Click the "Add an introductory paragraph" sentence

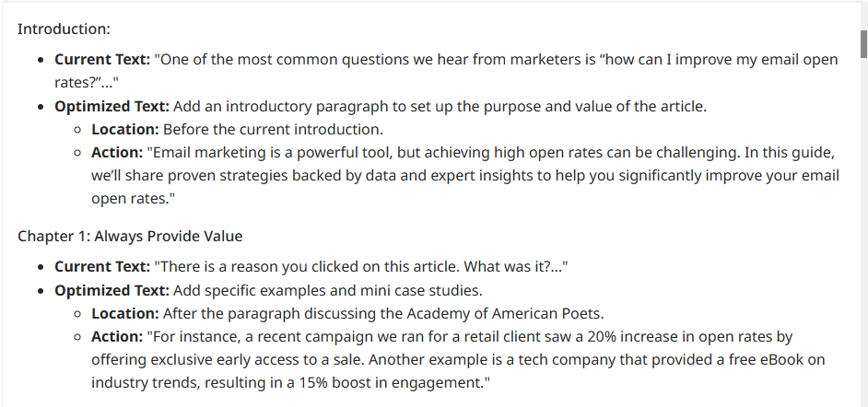[x=440, y=106]
